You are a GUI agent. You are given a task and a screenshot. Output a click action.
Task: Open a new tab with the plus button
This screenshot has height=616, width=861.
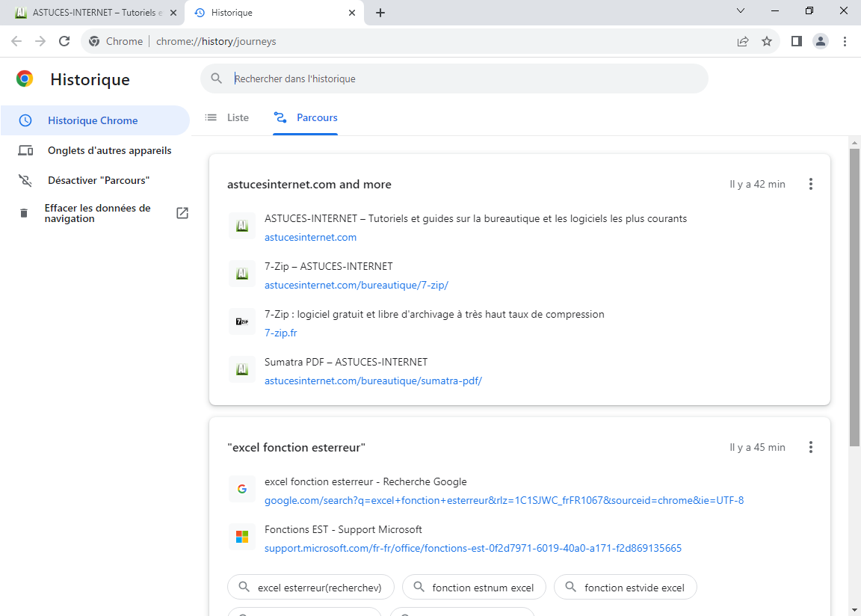[x=380, y=13]
